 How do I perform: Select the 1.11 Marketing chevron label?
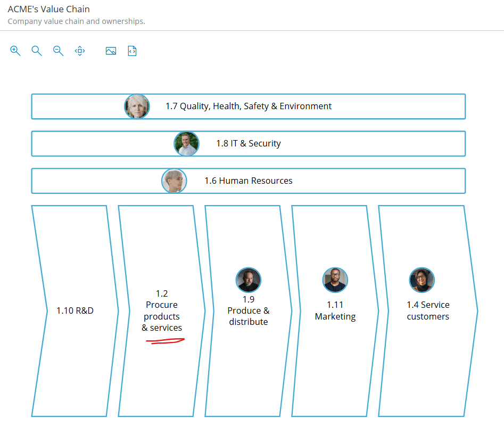coord(335,311)
